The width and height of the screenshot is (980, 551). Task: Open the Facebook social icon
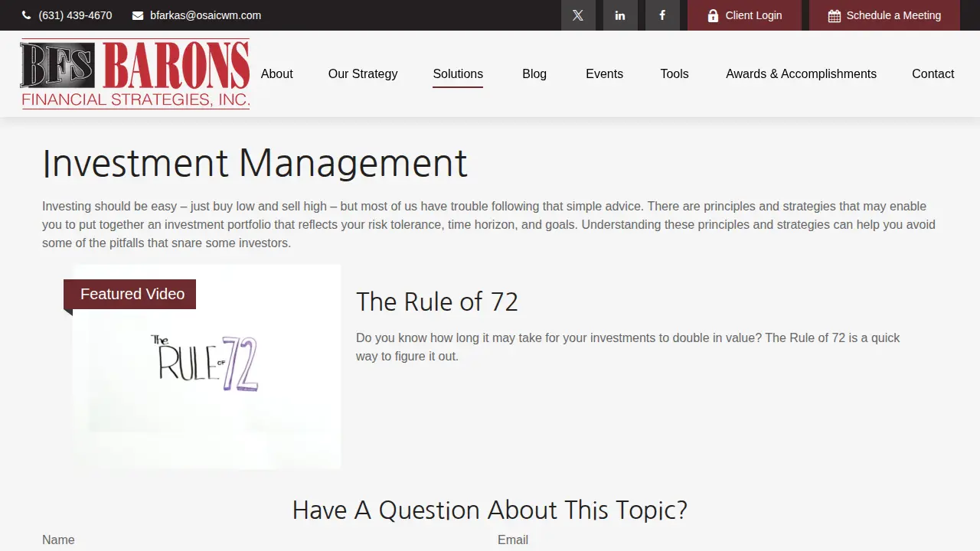(662, 15)
